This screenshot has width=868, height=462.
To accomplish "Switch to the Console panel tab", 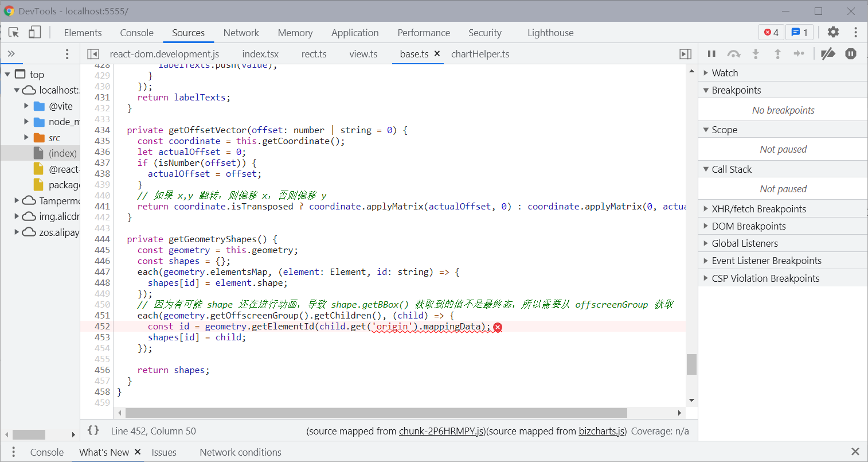I will 137,33.
